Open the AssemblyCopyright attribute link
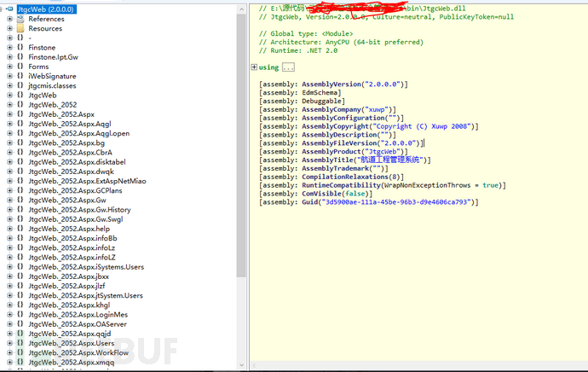Image resolution: width=588 pixels, height=372 pixels. point(335,126)
